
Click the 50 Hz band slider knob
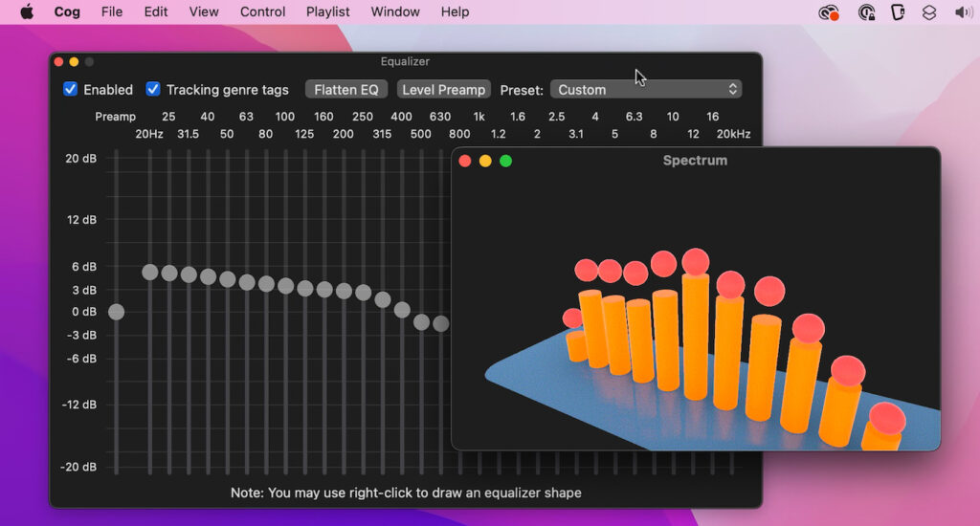point(228,279)
